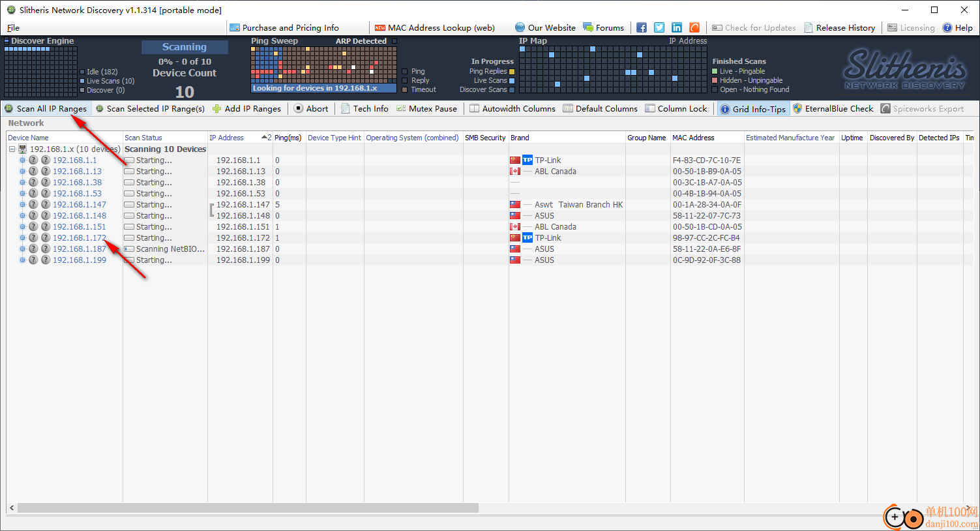Sort by Scan Status column header
The height and width of the screenshot is (531, 980).
coord(165,138)
